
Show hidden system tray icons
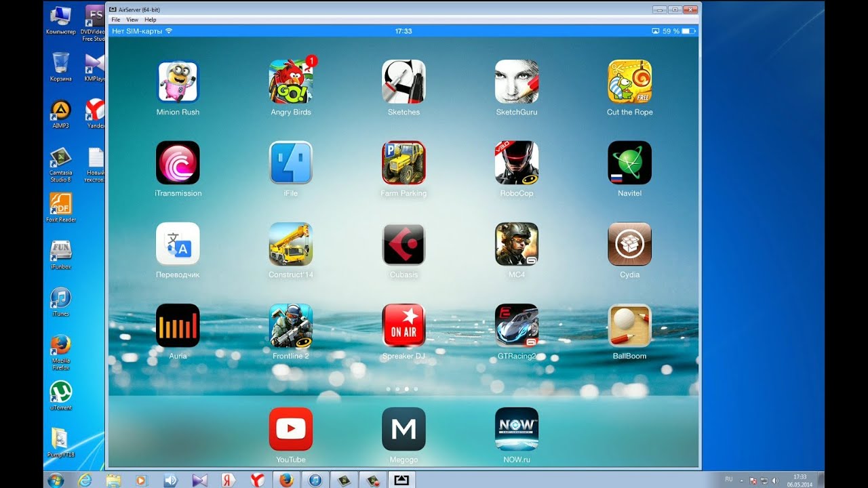tap(741, 480)
